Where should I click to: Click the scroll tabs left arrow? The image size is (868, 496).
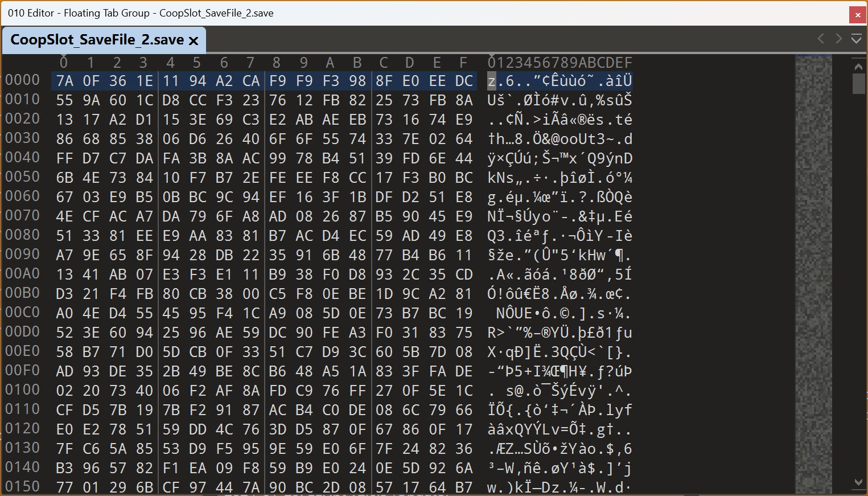coord(821,39)
